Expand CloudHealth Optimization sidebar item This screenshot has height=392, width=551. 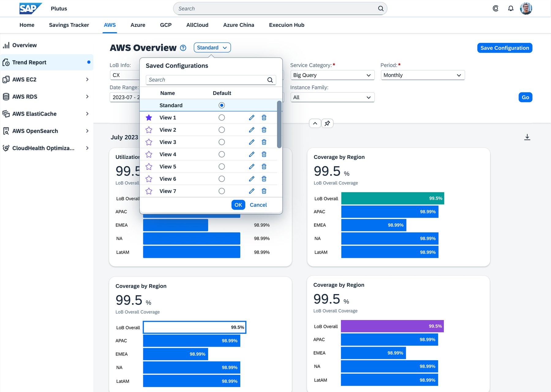[x=87, y=148]
